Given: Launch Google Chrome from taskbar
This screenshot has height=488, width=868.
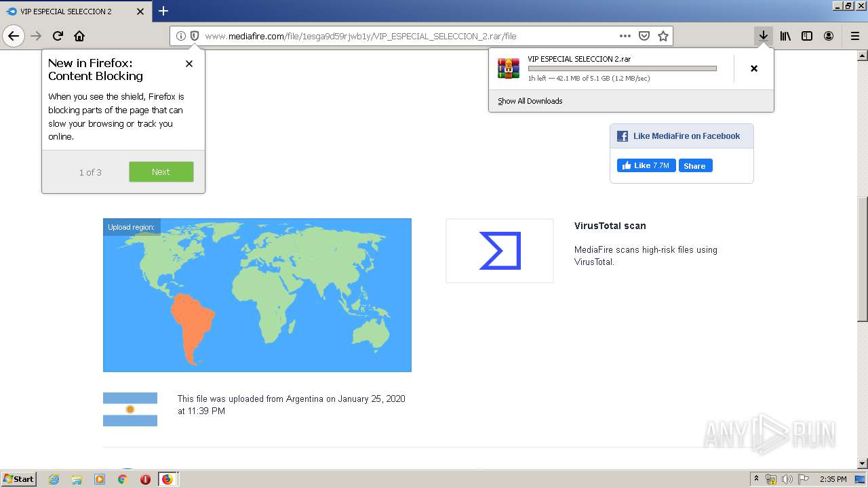Looking at the screenshot, I should pyautogui.click(x=122, y=479).
